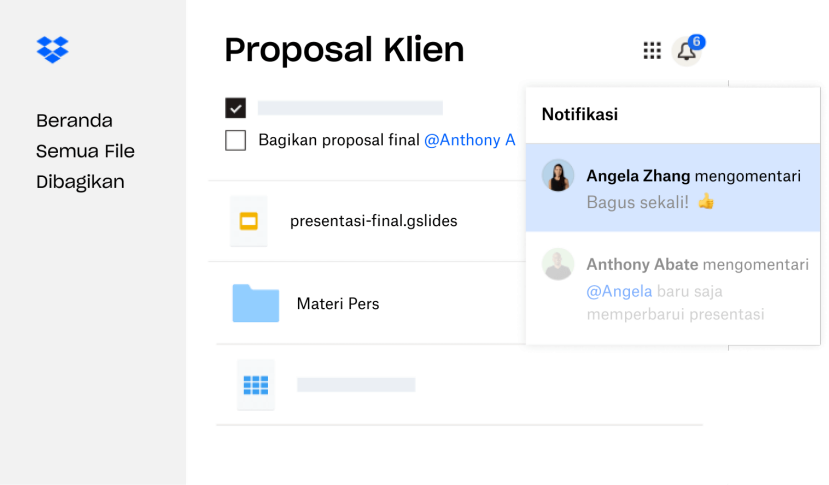The image size is (829, 485).
Task: Uncheck the checked task checkbox
Action: click(x=235, y=108)
